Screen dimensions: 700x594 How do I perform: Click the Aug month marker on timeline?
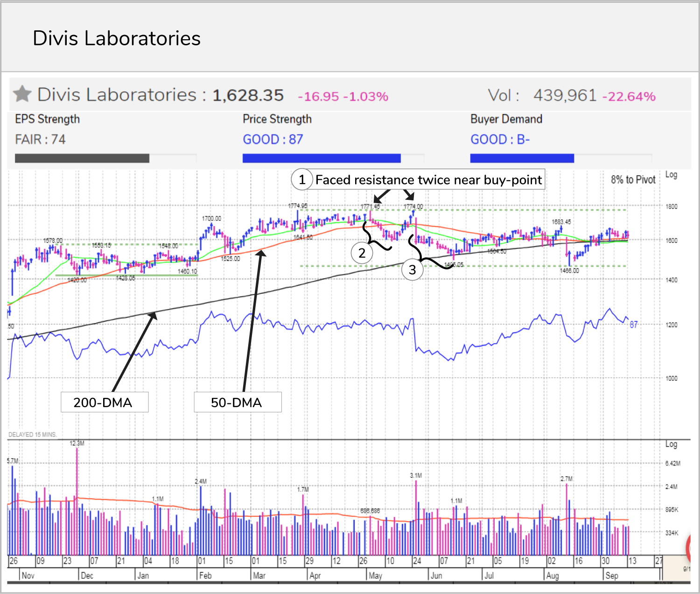point(553,575)
